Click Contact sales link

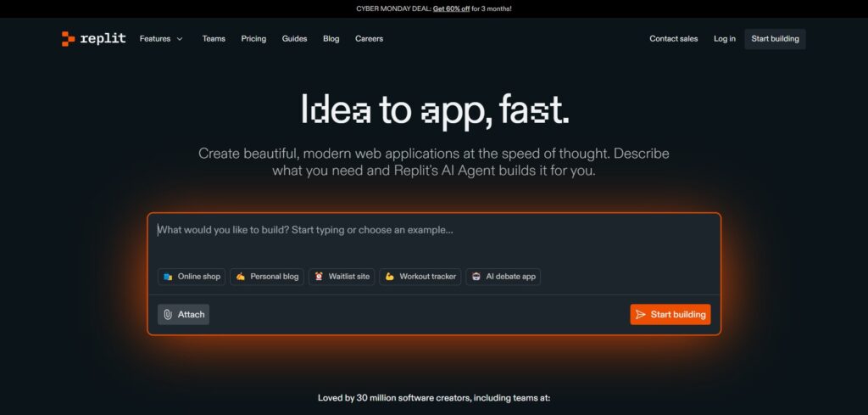674,39
